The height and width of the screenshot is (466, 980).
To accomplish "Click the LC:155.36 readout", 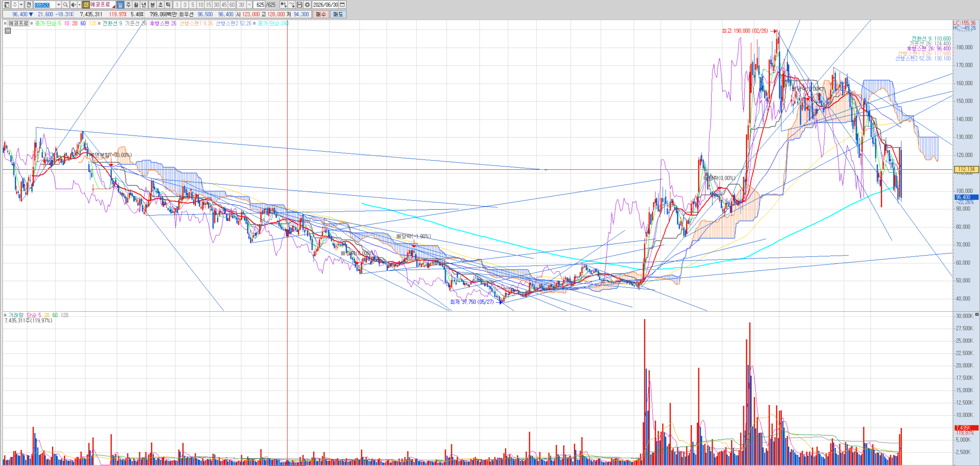I will (964, 23).
